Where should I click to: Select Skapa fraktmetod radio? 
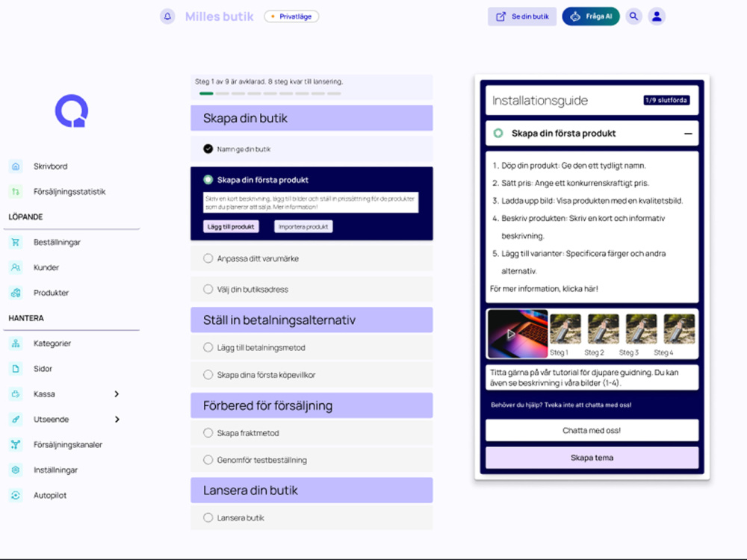(208, 433)
